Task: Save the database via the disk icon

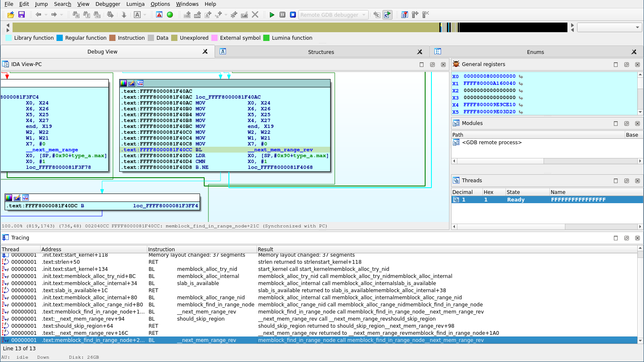Action: coord(21,15)
